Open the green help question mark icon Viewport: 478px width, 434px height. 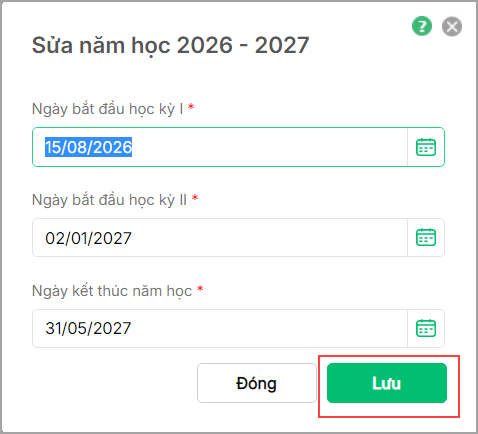(422, 26)
